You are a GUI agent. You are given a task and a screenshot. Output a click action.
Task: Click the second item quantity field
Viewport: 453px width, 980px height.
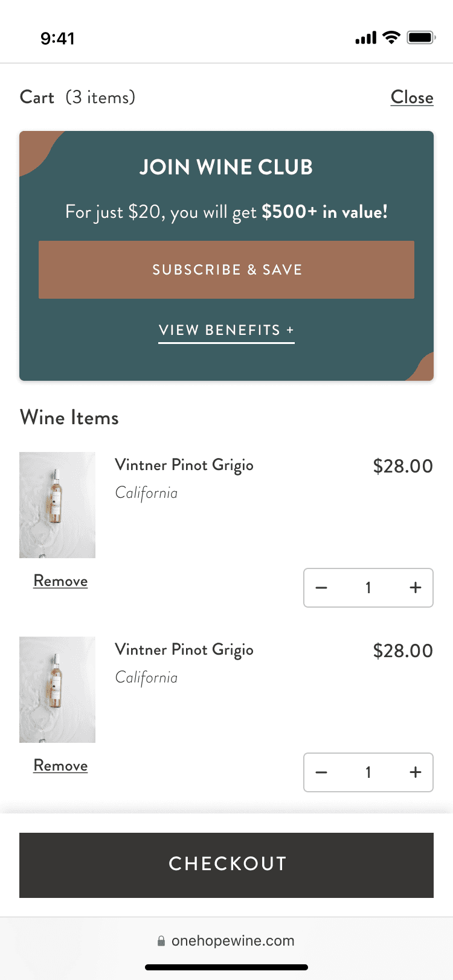[x=368, y=772]
